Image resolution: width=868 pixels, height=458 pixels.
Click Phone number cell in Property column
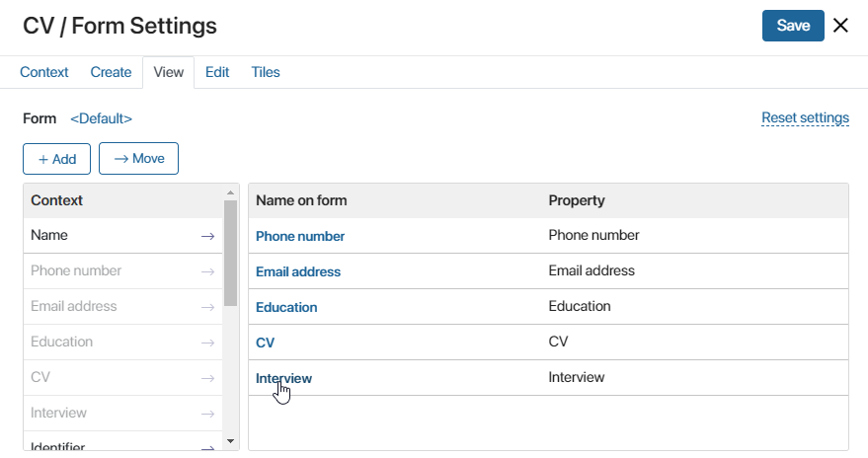[x=593, y=235]
